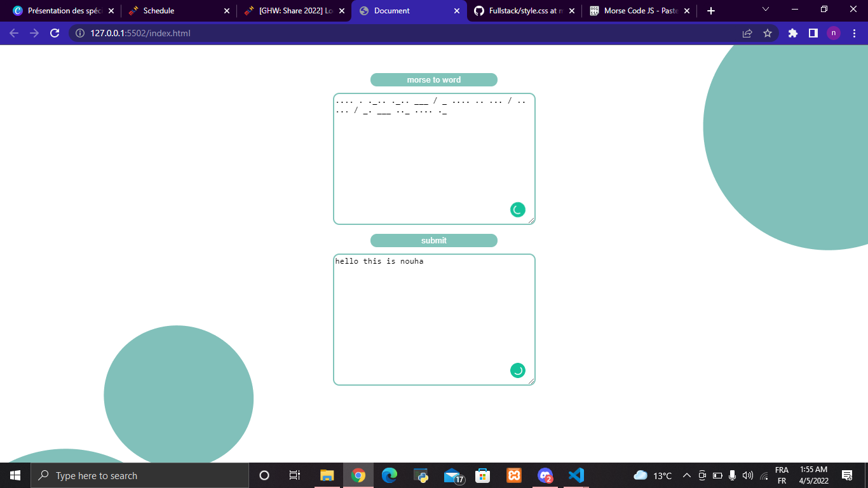Click the morse code input textarea
Viewport: 868px width, 488px height.
(434, 159)
